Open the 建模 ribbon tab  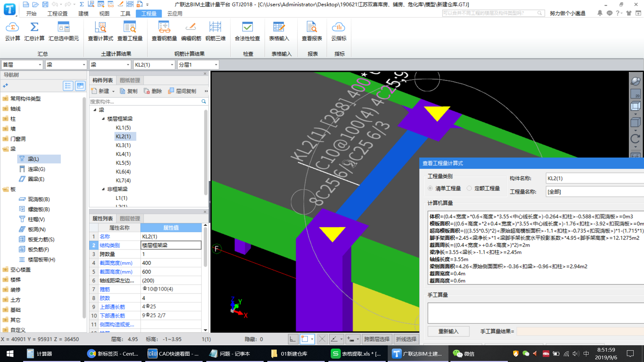tap(83, 13)
